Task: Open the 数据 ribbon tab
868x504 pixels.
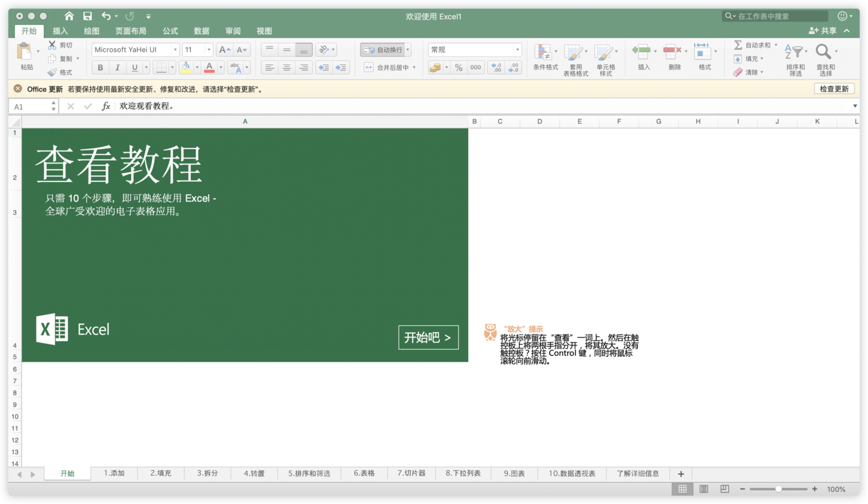Action: point(201,31)
